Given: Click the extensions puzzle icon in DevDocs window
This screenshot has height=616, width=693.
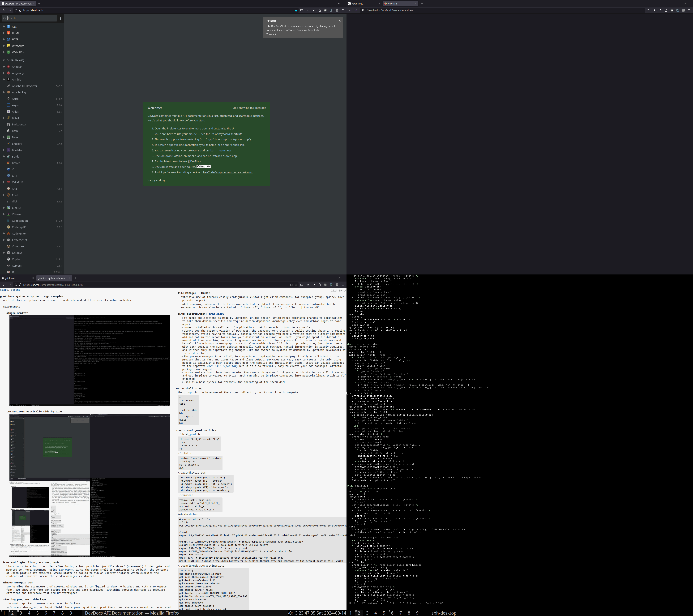Looking at the screenshot, I should click(x=320, y=10).
